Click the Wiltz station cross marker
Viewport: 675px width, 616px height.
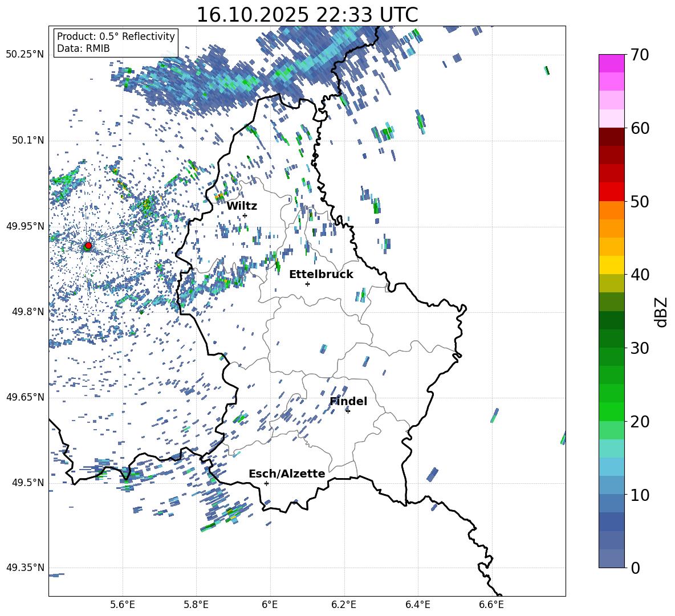click(x=245, y=215)
